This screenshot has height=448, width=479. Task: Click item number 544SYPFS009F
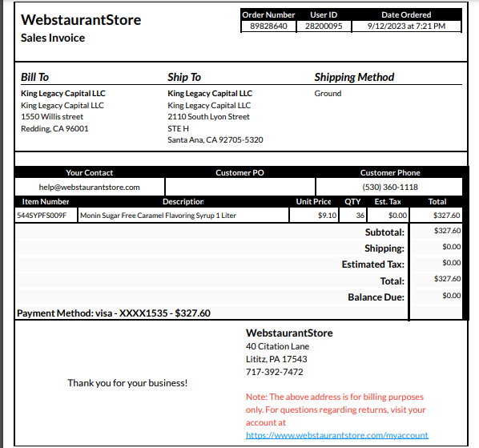point(42,216)
